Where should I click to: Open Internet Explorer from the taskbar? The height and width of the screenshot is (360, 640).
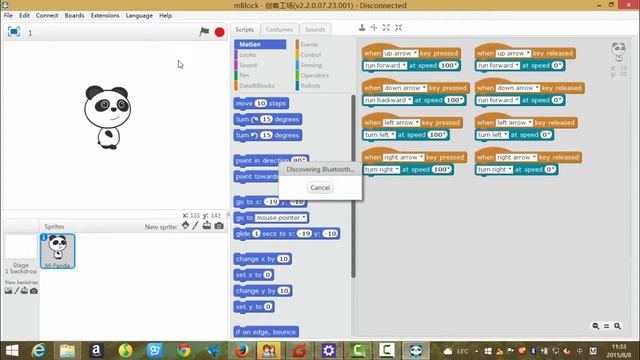pyautogui.click(x=39, y=350)
